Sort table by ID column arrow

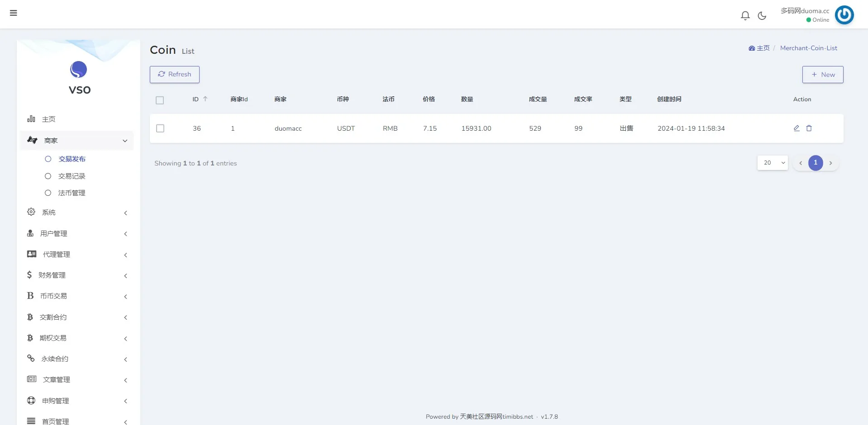pos(205,99)
